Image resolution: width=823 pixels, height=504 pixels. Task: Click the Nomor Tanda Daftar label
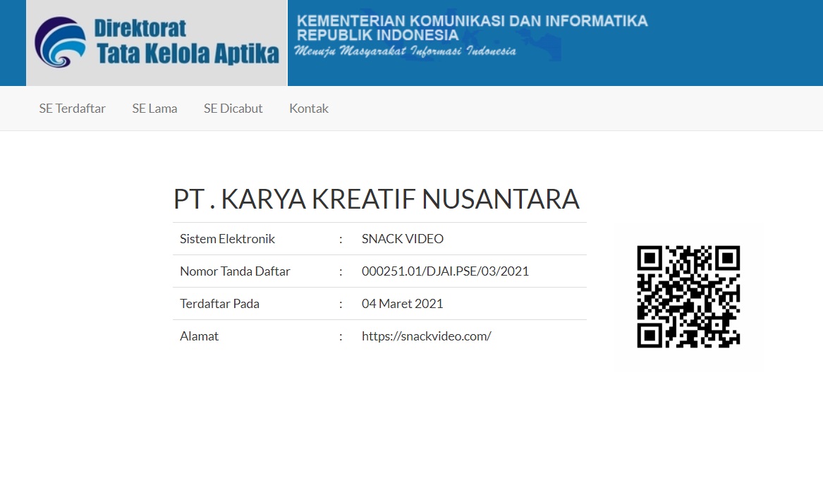tap(235, 271)
